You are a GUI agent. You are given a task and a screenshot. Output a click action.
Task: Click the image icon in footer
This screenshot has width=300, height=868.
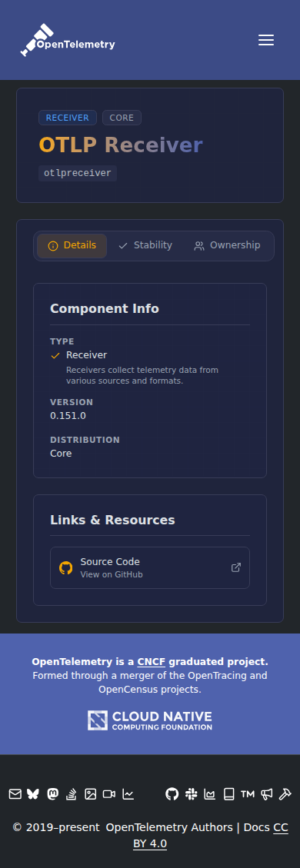coord(90,794)
